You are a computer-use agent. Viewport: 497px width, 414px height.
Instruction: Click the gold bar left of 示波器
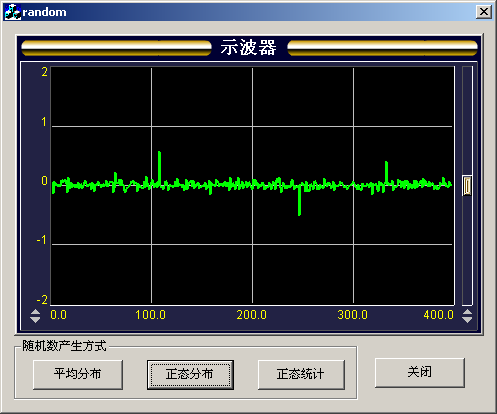pos(116,48)
